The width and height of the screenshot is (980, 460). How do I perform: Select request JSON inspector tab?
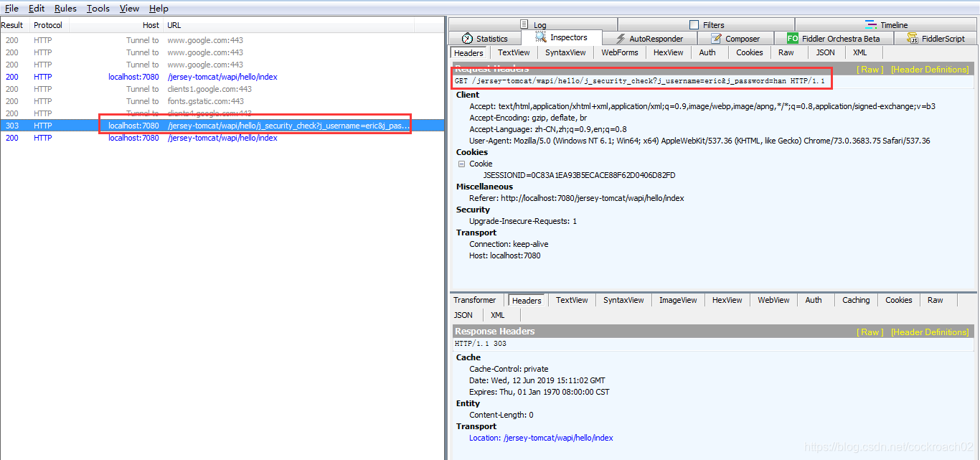pos(826,52)
